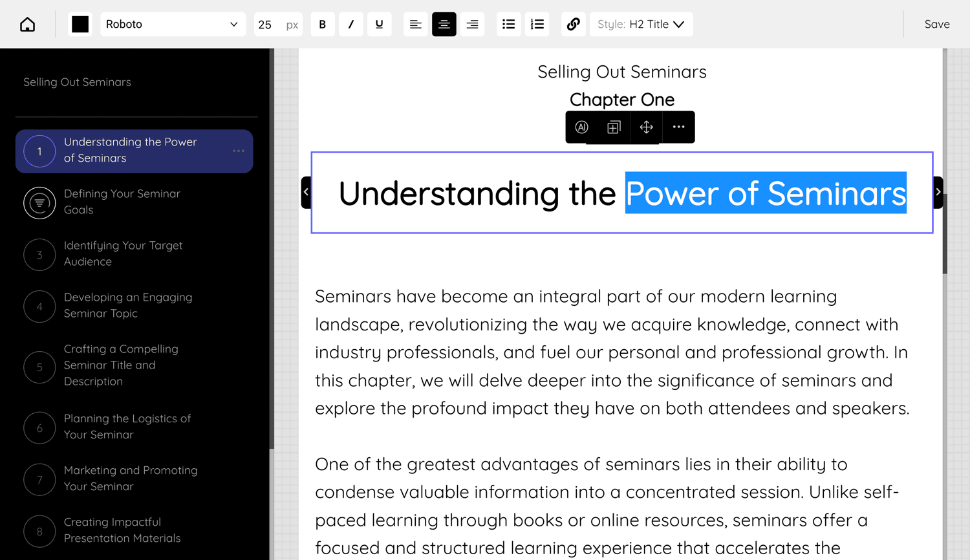The width and height of the screenshot is (970, 560).
Task: Click the Save button
Action: tap(936, 25)
